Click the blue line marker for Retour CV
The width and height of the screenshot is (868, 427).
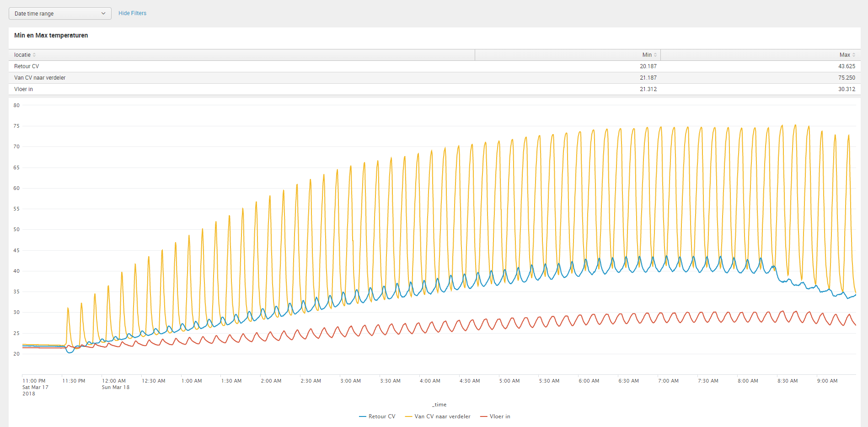coord(363,416)
